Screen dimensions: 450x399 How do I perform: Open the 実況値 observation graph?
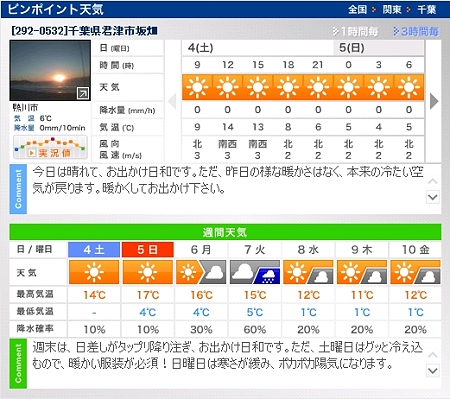pyautogui.click(x=50, y=147)
